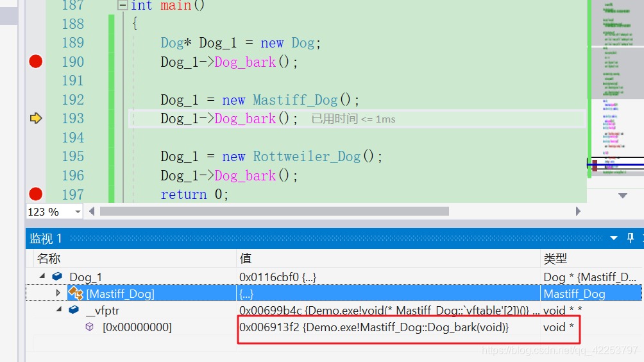Click the vertical scrollbar down arrow
644x362 pixels.
click(623, 196)
